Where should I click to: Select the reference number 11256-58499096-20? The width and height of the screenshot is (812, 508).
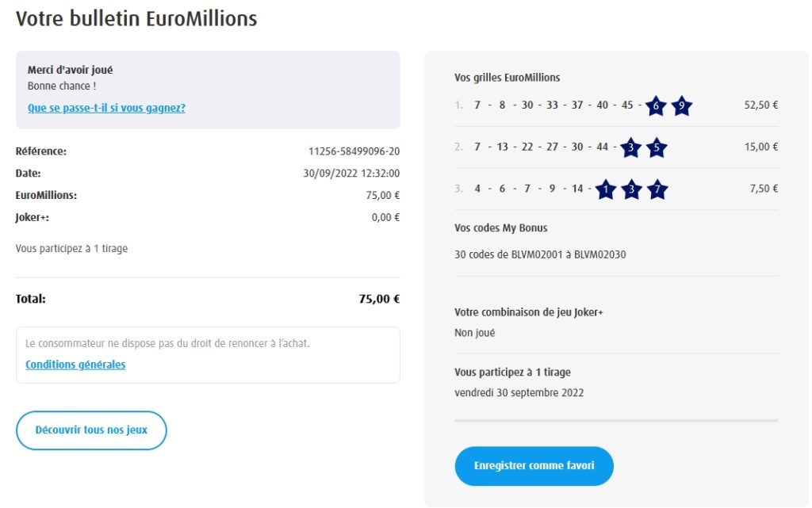354,151
